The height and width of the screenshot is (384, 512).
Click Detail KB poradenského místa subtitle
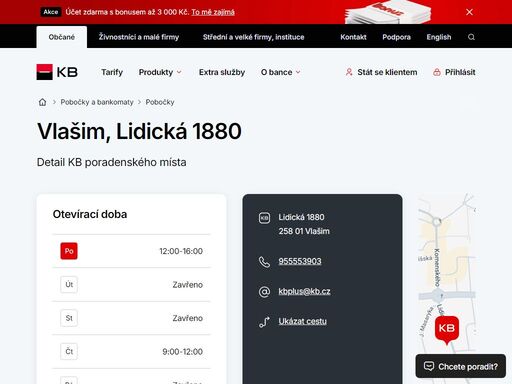coord(111,162)
